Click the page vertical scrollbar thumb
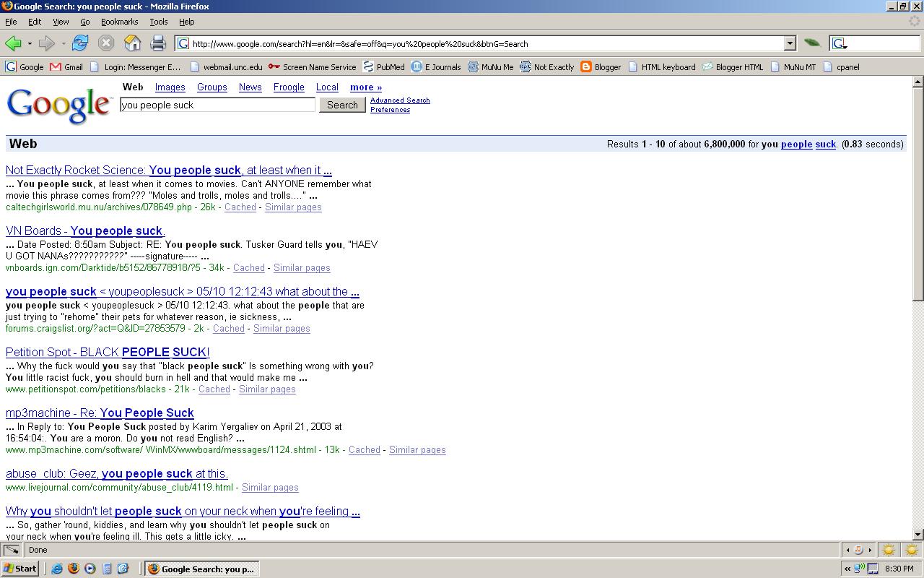924x578 pixels. (918, 194)
